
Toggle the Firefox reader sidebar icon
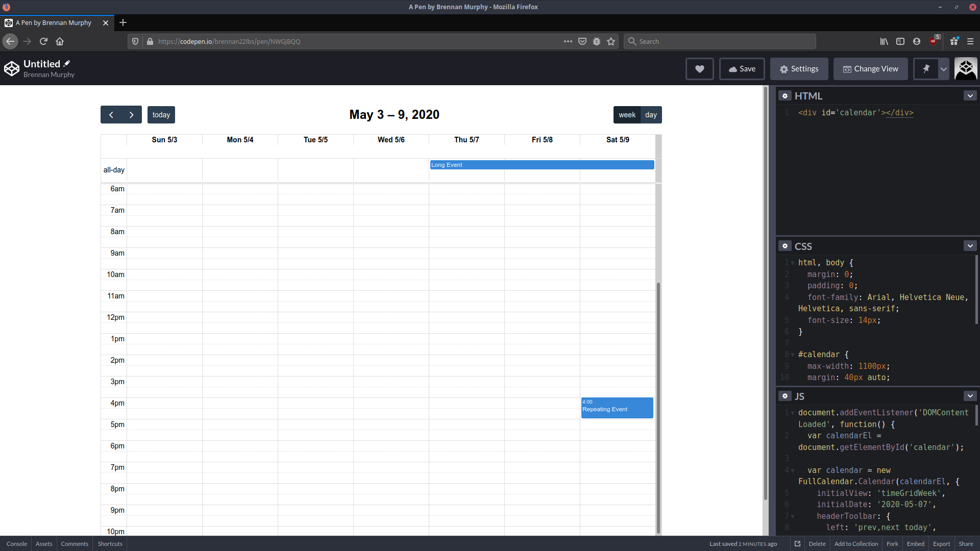point(900,41)
